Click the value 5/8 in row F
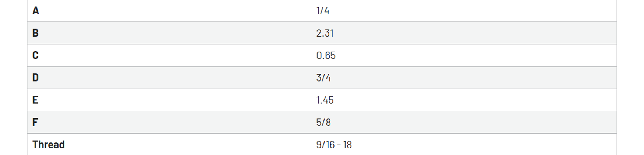 point(323,122)
